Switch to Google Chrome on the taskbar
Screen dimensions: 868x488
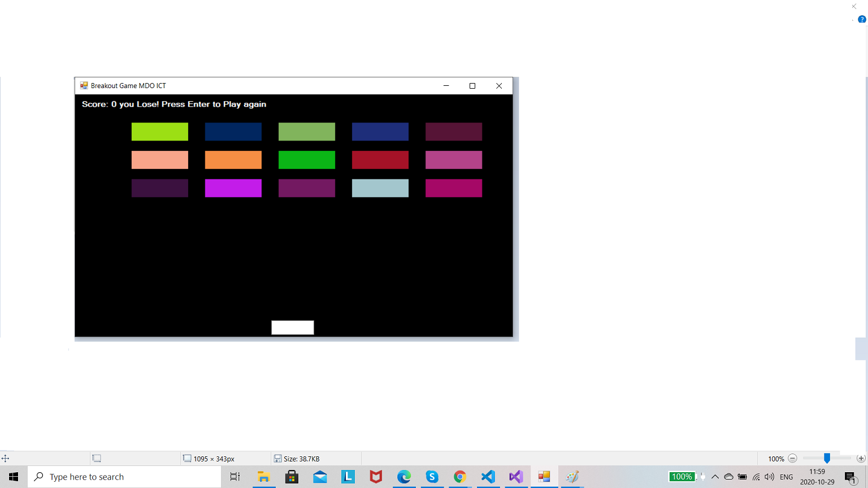click(x=460, y=477)
